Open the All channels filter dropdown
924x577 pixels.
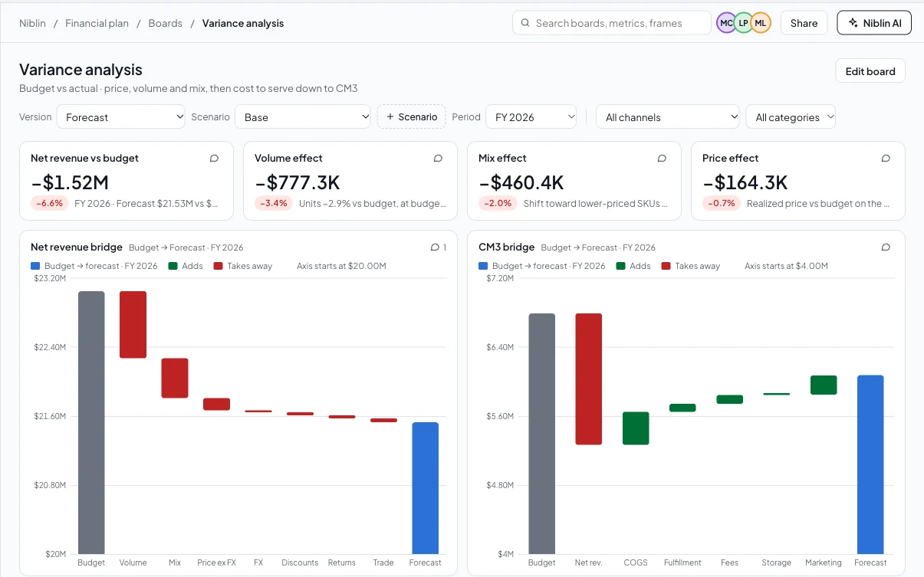coord(668,116)
